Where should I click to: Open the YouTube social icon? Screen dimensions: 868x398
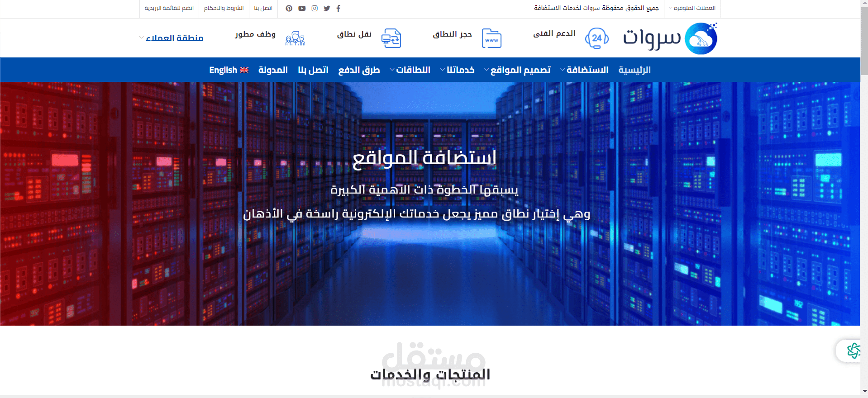(302, 8)
